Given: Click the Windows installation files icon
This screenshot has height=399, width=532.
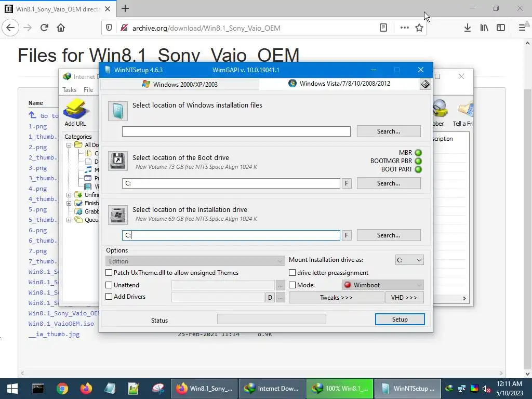Looking at the screenshot, I should [x=118, y=111].
